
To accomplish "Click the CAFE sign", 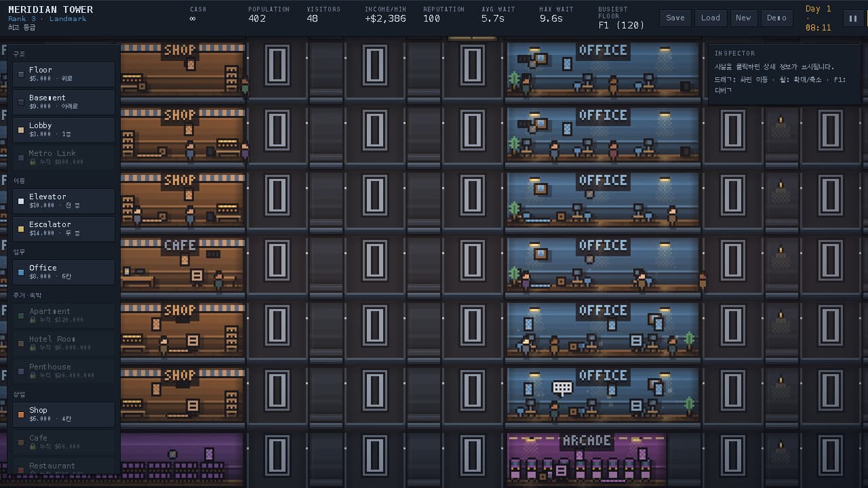I will coord(180,245).
